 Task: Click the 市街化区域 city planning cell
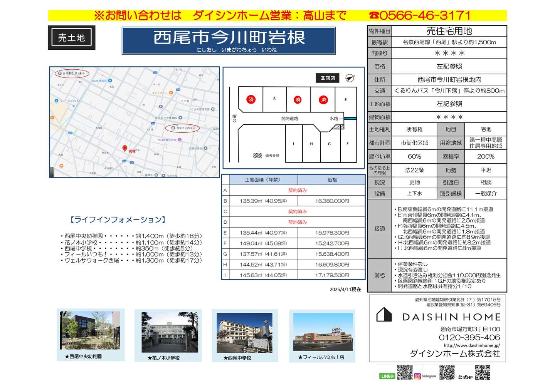(x=414, y=143)
